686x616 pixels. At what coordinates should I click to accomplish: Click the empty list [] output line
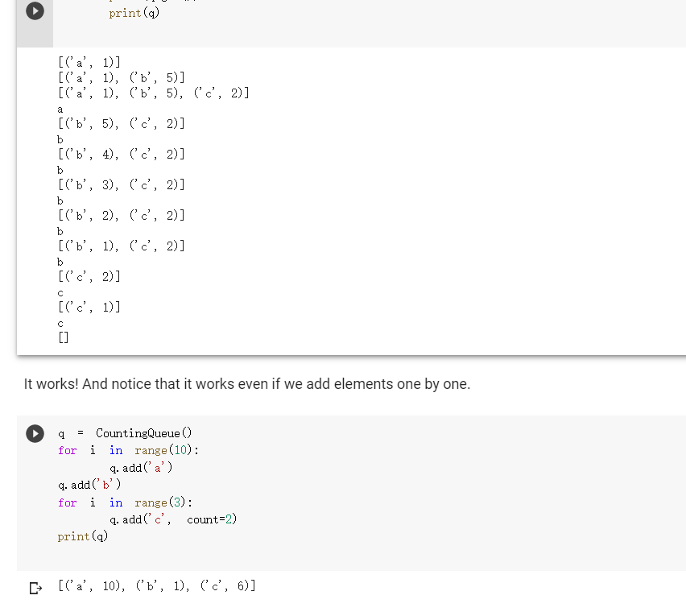click(x=64, y=337)
